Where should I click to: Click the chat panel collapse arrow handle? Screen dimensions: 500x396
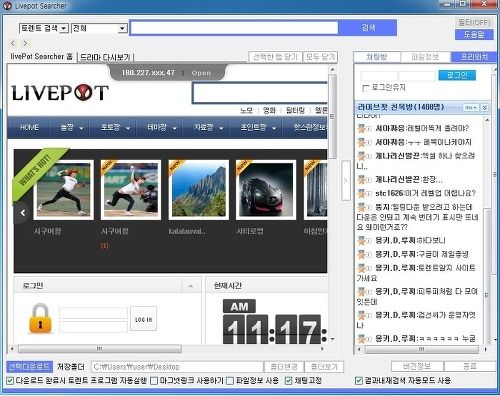pyautogui.click(x=346, y=180)
